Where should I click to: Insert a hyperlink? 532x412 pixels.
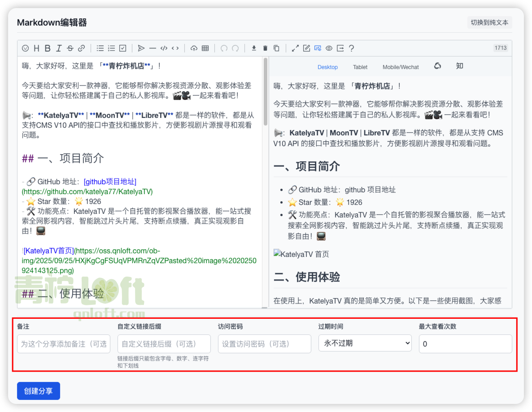coord(82,48)
